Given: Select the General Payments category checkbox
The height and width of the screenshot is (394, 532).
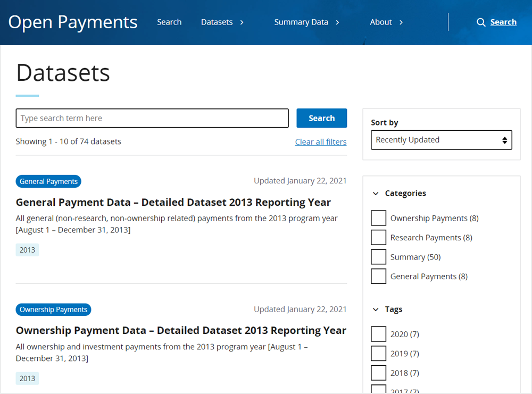Looking at the screenshot, I should (378, 276).
